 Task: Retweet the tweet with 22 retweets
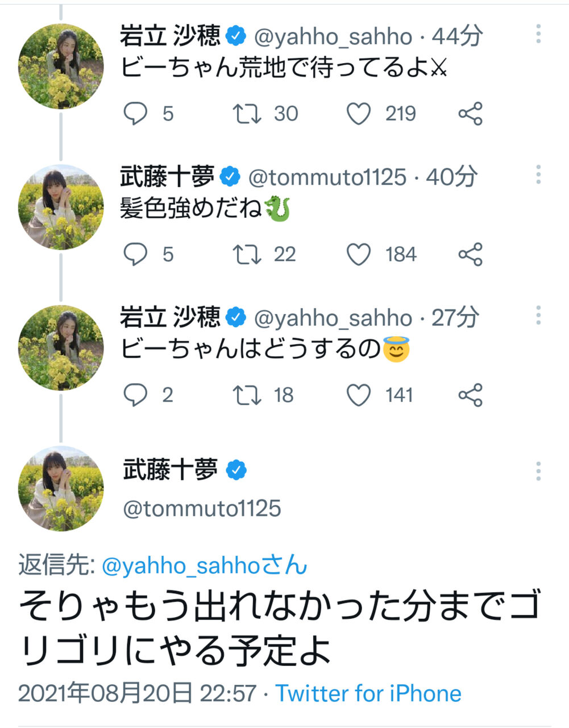247,254
